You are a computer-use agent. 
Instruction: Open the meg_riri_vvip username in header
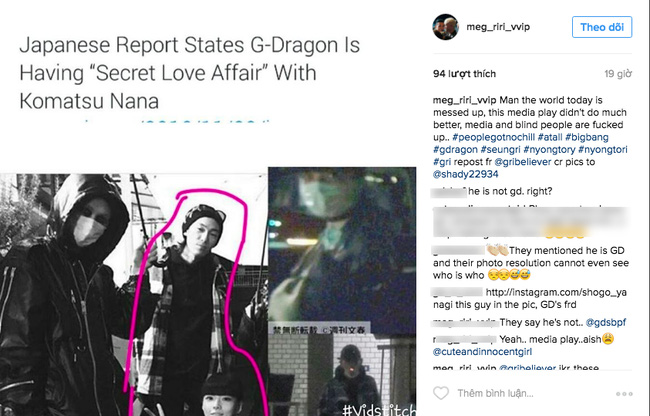[x=498, y=27]
